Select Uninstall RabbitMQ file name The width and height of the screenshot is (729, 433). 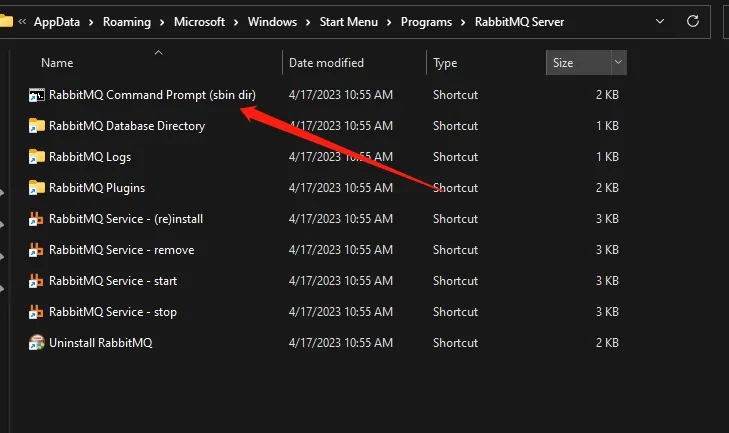point(100,343)
